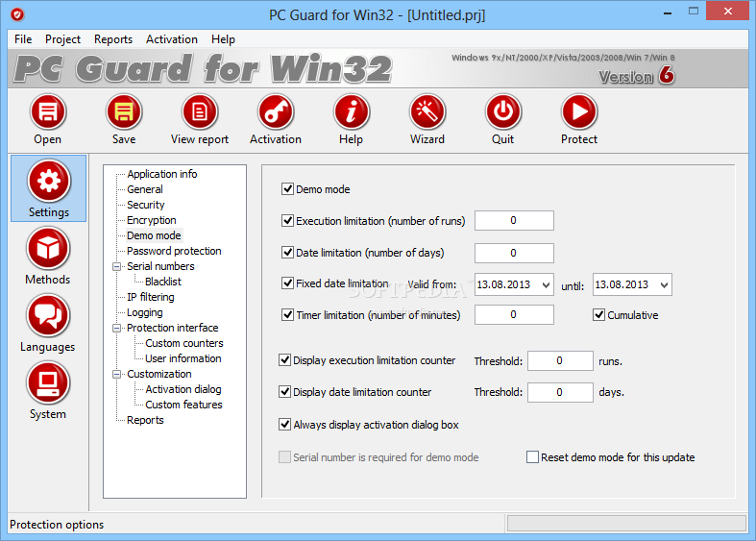
Task: Toggle Timer limitation (number of minutes) checkbox
Action: point(287,315)
